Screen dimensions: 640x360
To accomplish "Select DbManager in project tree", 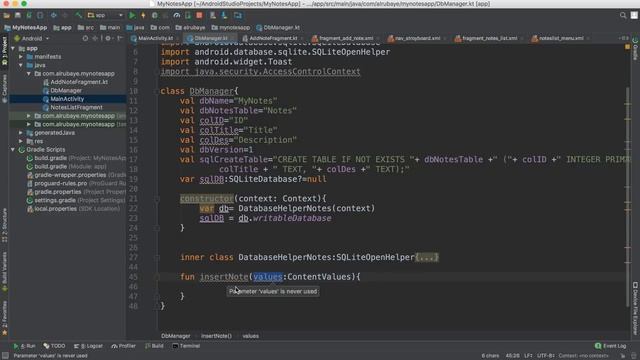I will pyautogui.click(x=62, y=91).
